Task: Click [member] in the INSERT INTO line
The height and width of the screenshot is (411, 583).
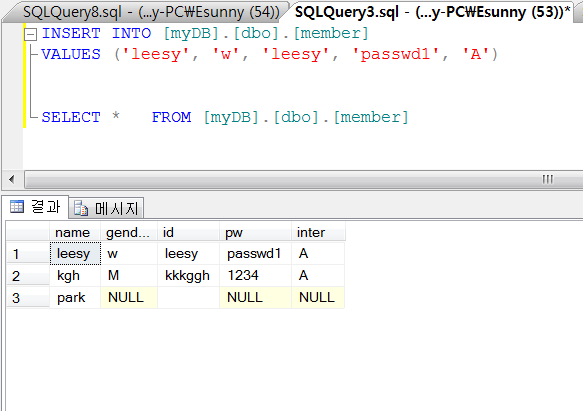Action: [x=331, y=33]
